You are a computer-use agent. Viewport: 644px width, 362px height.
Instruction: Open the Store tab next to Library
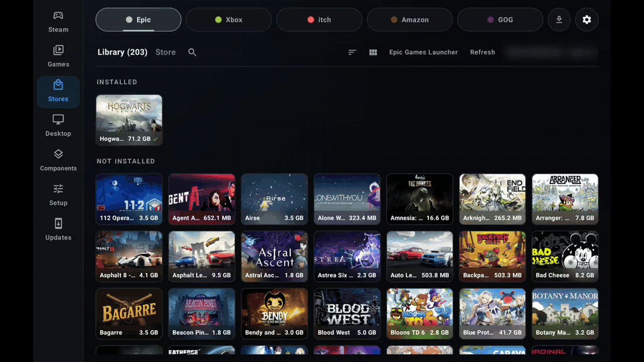click(x=166, y=52)
